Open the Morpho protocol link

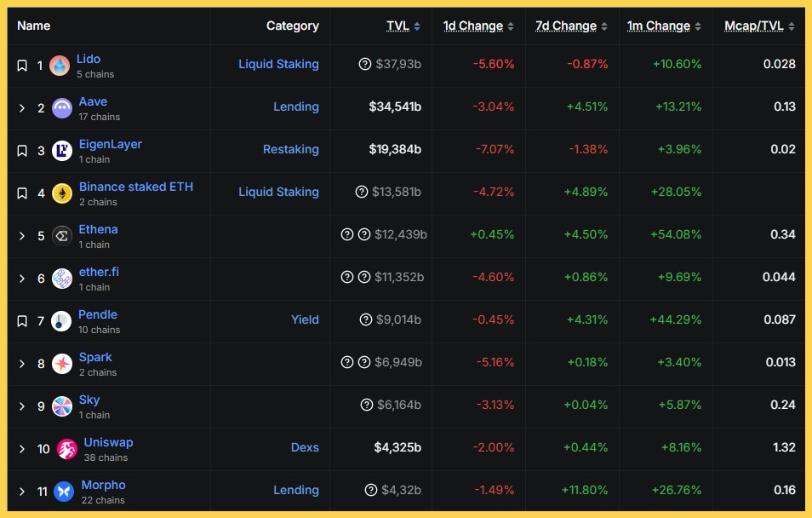(x=104, y=485)
